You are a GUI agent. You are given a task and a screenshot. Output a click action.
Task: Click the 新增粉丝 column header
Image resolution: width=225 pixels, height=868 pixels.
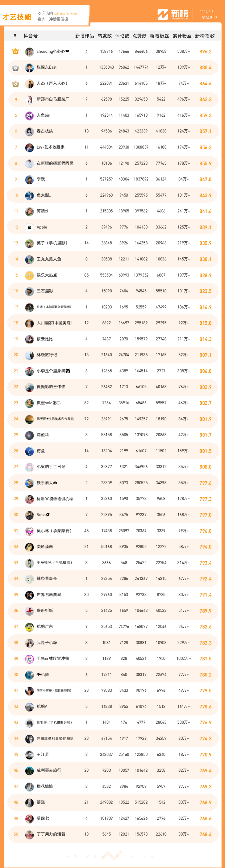coord(159,36)
